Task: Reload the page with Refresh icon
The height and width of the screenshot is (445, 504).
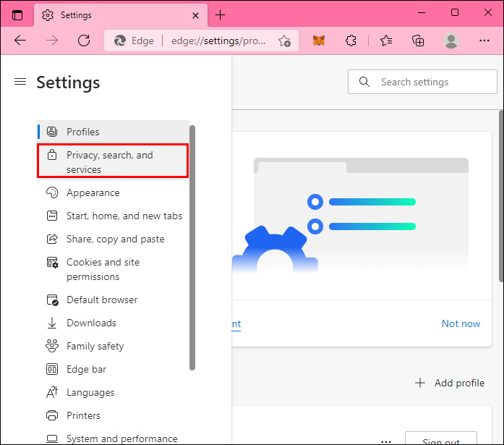Action: 84,41
